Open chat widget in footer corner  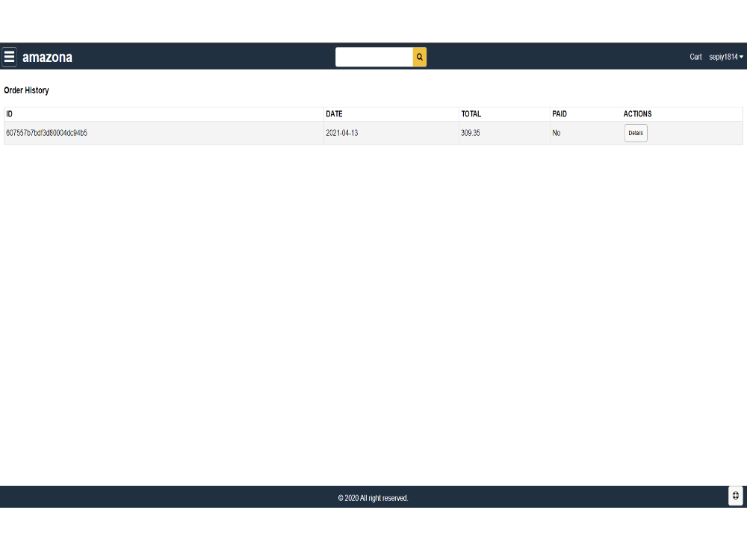coord(735,496)
